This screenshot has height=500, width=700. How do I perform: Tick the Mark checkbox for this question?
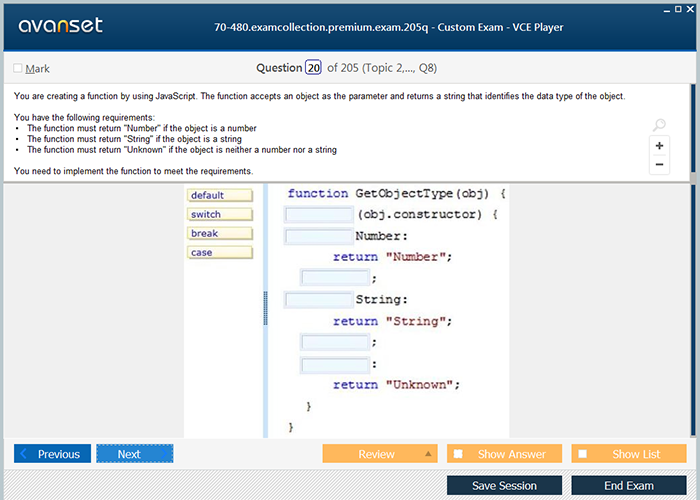[18, 68]
